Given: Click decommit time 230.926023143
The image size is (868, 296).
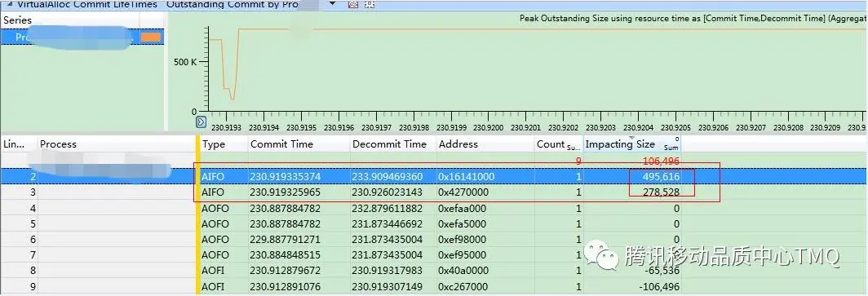Looking at the screenshot, I should pos(387,192).
